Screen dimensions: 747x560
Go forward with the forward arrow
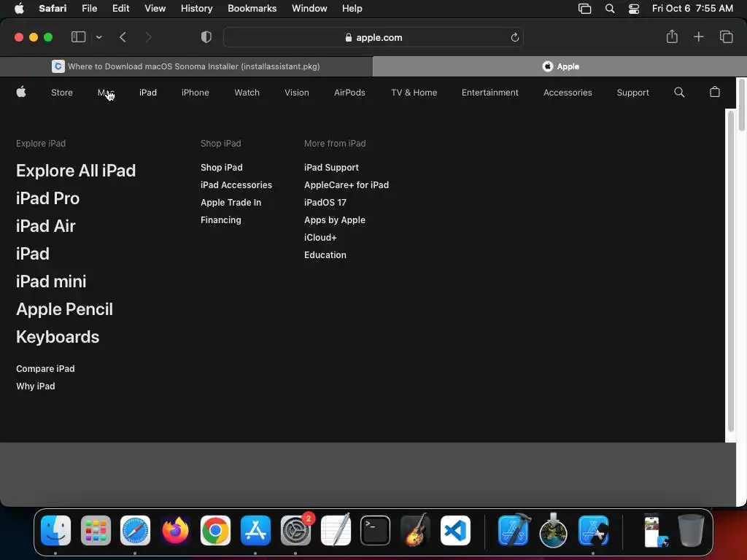point(148,37)
